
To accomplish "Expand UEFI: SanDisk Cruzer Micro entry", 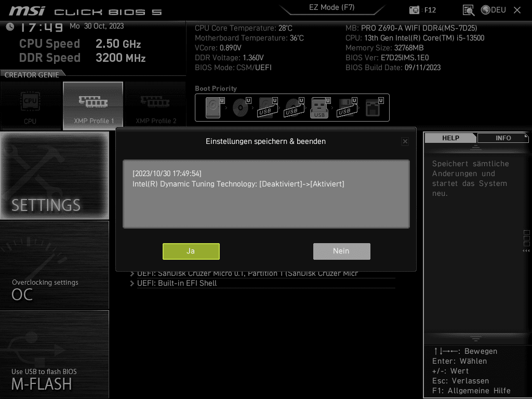I will pos(262,274).
